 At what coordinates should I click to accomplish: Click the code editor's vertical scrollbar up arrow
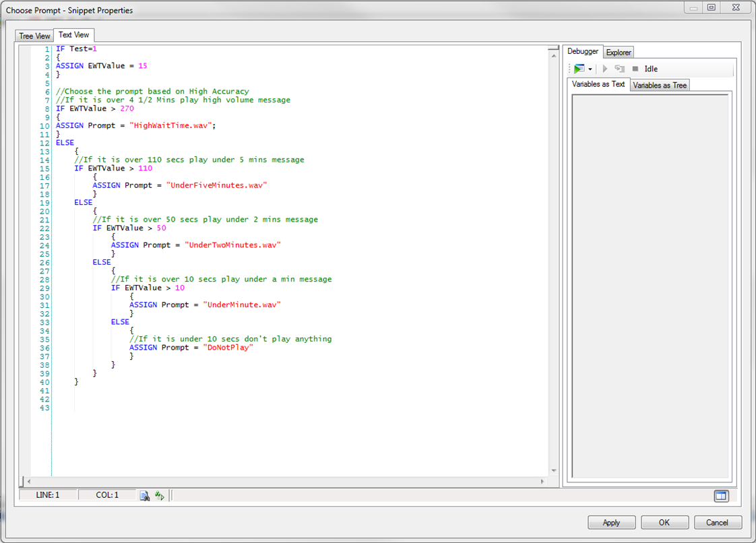[x=553, y=56]
